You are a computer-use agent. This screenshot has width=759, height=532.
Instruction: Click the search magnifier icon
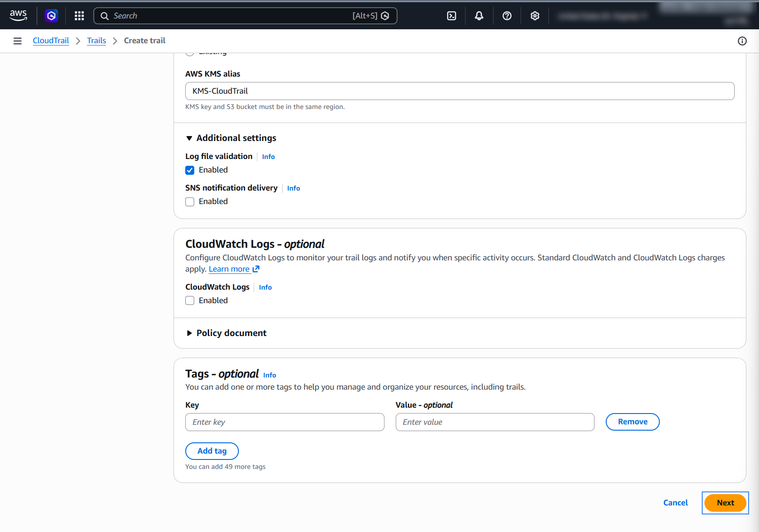pyautogui.click(x=105, y=16)
